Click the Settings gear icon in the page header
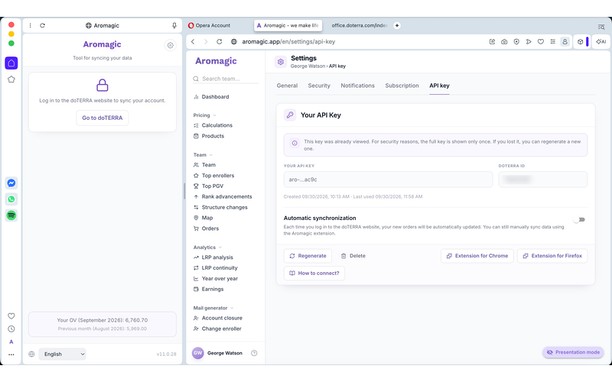This screenshot has width=612, height=382. (280, 62)
